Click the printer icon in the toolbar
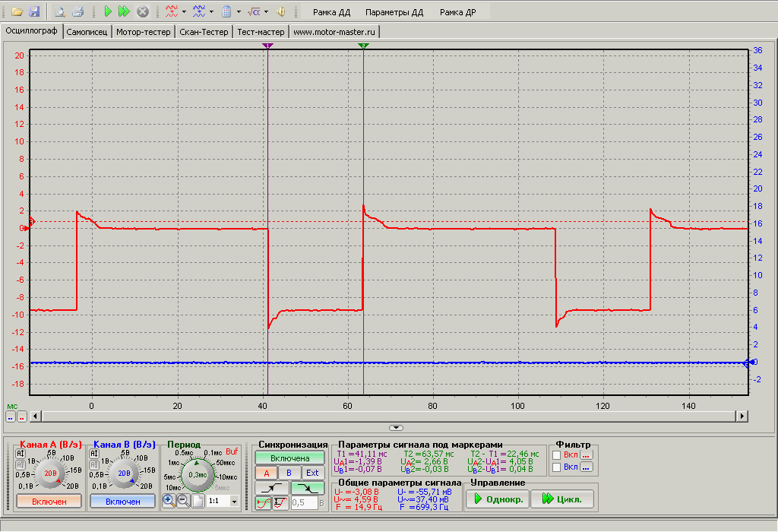This screenshot has width=778, height=532. point(77,11)
